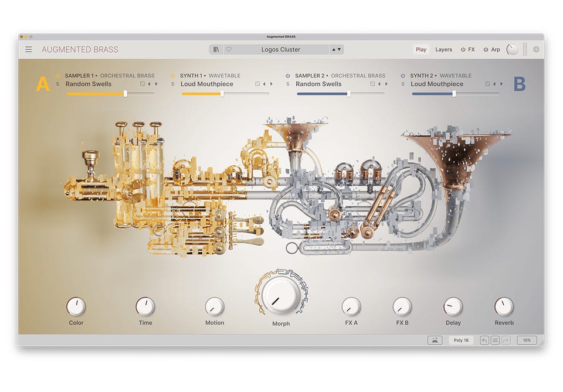Turn off Sampler 2 power button
This screenshot has width=563, height=392.
tap(288, 76)
